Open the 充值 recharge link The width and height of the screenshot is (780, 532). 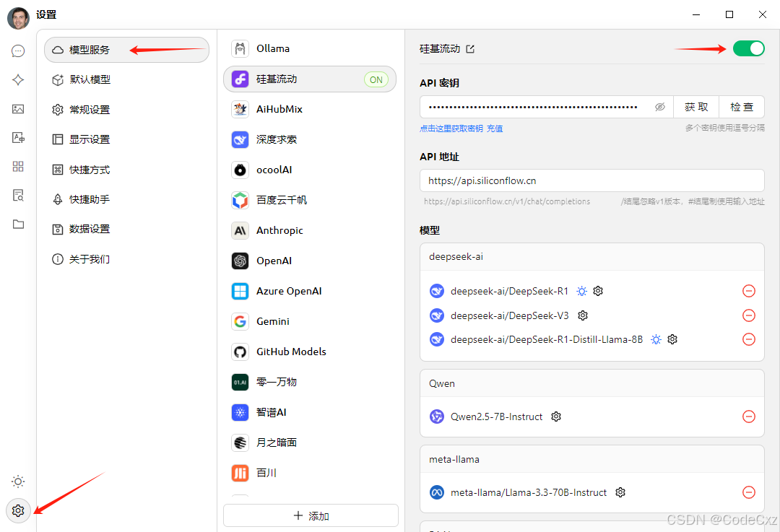(x=495, y=128)
